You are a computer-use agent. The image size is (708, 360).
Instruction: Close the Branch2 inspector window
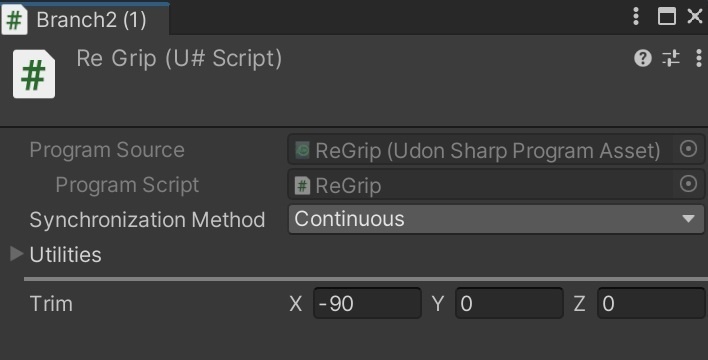[694, 16]
